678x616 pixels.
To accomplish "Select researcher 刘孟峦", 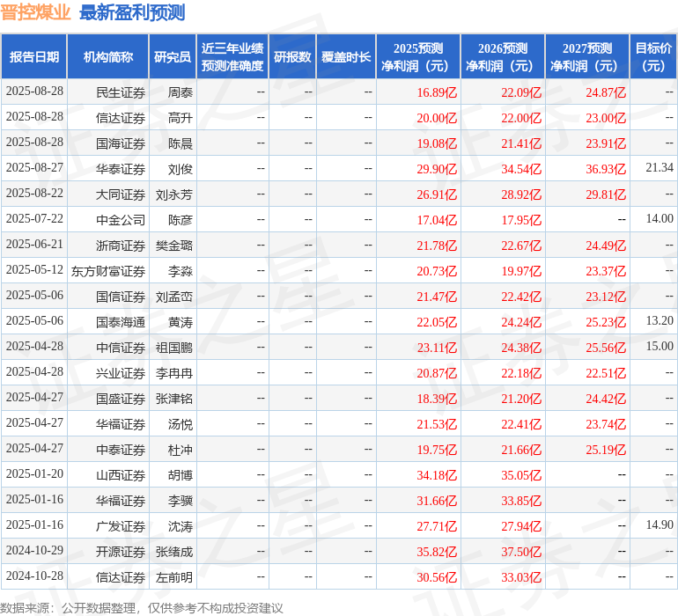I will click(174, 296).
